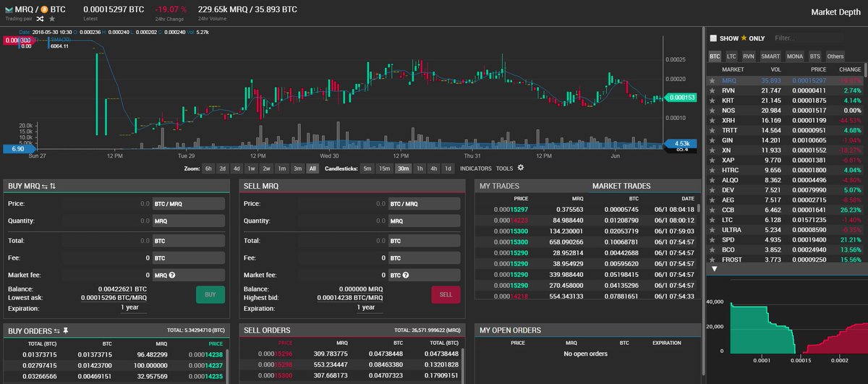Screen dimensions: 868x384
Task: Star the SPD market row
Action: coord(712,239)
